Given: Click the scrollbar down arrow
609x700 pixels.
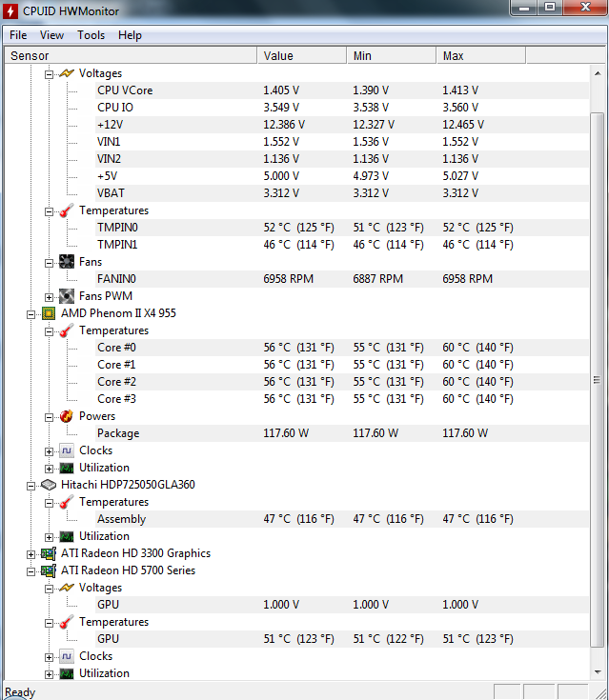Looking at the screenshot, I should (598, 671).
